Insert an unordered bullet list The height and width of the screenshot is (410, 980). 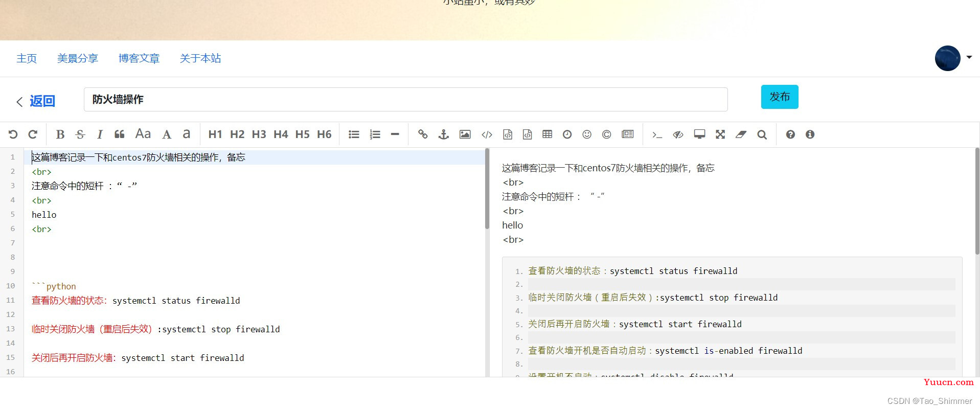[x=354, y=134]
